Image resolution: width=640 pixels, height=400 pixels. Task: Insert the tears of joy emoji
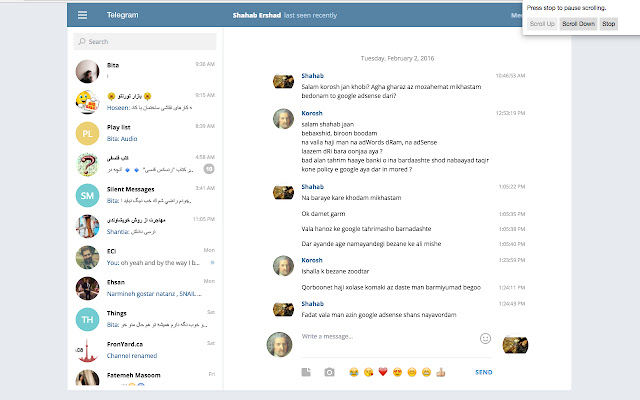pyautogui.click(x=354, y=372)
